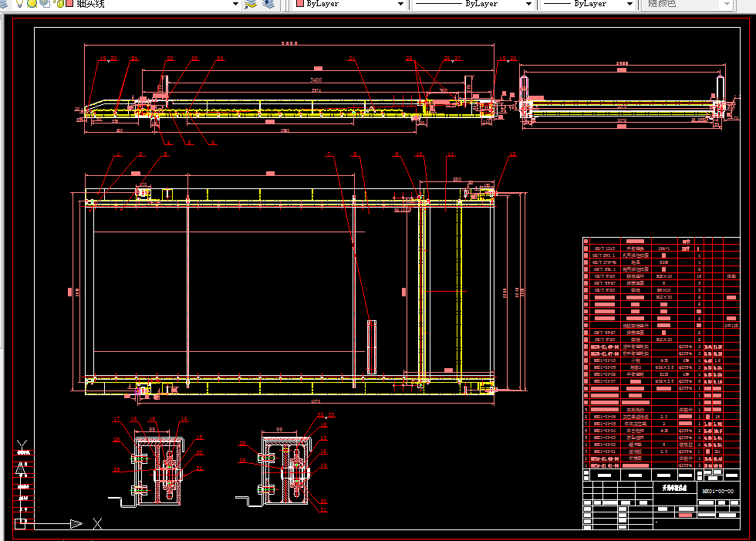This screenshot has height=541, width=756.
Task: Select part balloon number 12
Action: 512,154
